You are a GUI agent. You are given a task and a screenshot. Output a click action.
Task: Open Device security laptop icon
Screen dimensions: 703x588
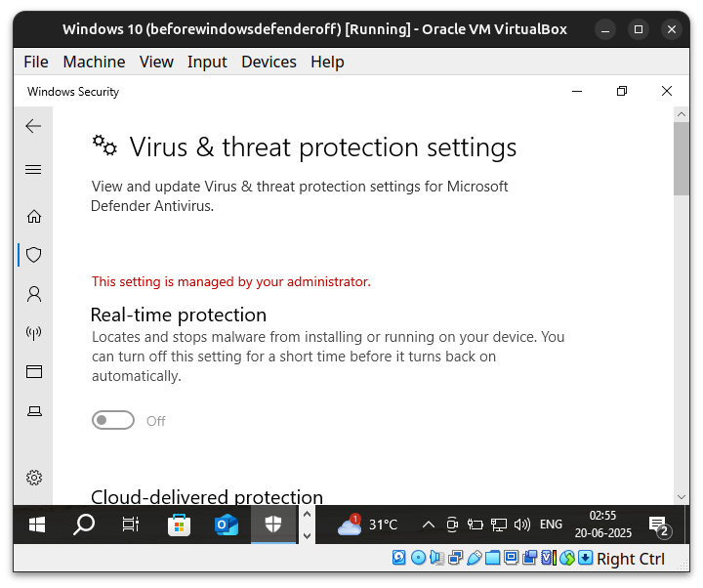[x=34, y=411]
